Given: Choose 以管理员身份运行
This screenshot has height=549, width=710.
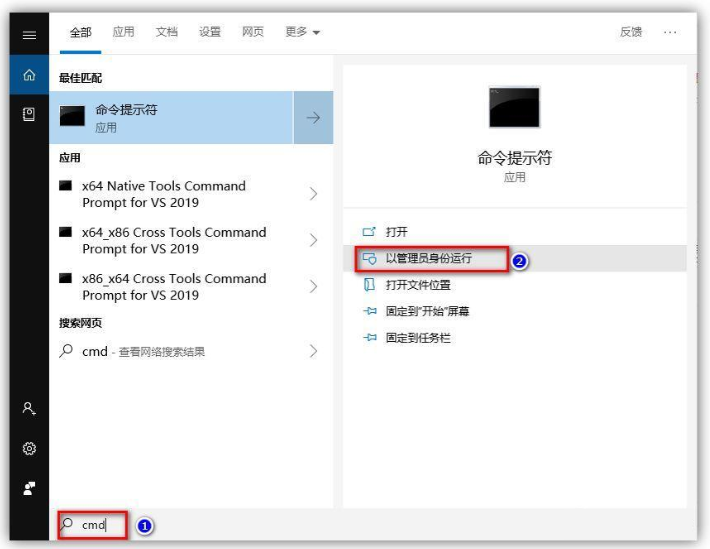Looking at the screenshot, I should click(x=515, y=259).
